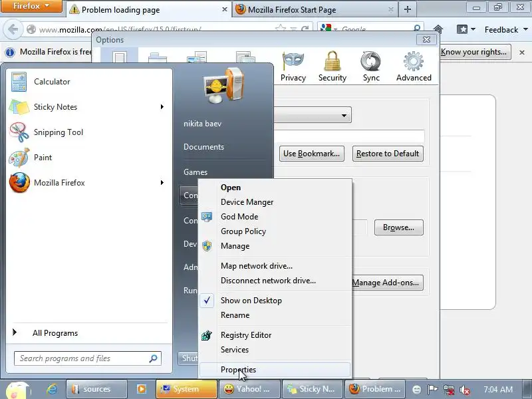Choose Group Policy menu entry
This screenshot has width=532, height=399.
pyautogui.click(x=275, y=231)
